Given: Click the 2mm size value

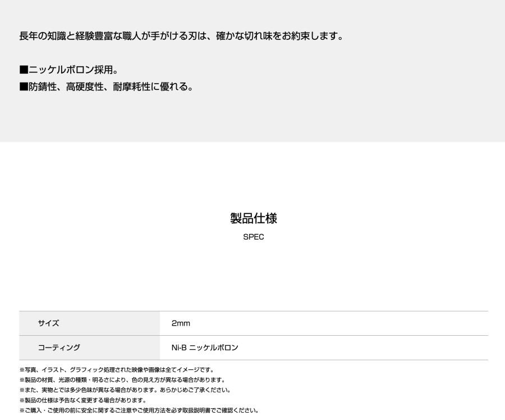Looking at the screenshot, I should [181, 323].
